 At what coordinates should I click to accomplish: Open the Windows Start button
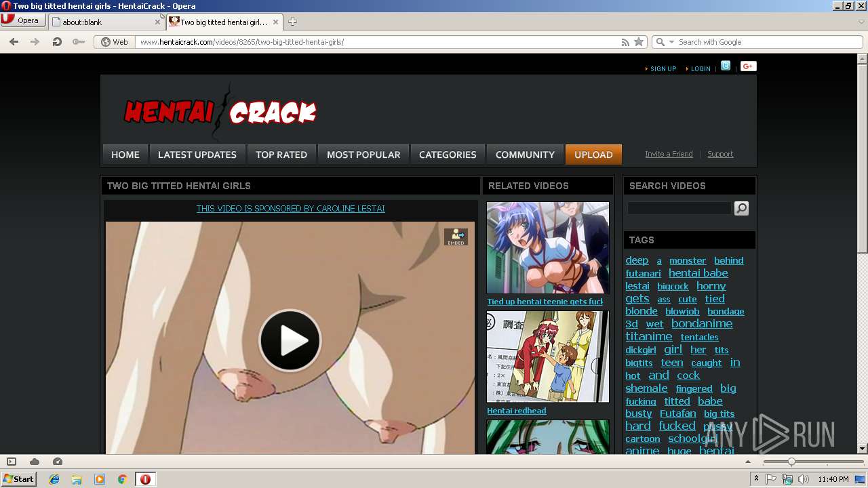pos(18,479)
